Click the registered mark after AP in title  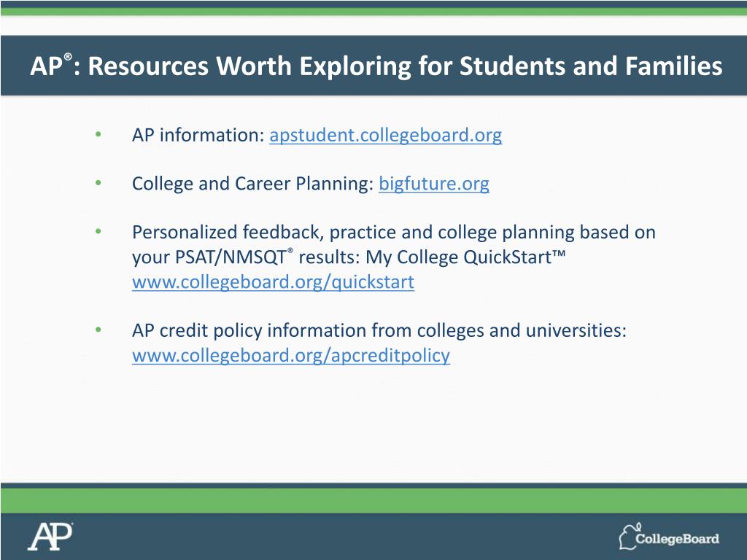pos(68,56)
